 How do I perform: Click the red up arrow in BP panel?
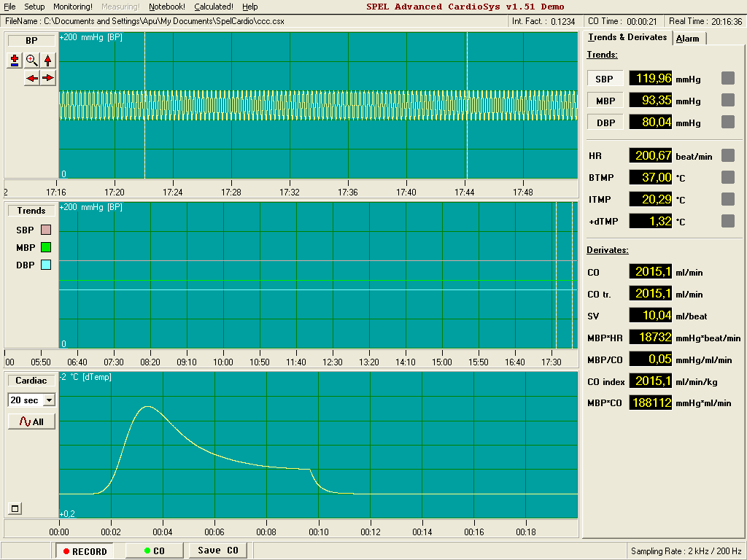click(x=47, y=61)
